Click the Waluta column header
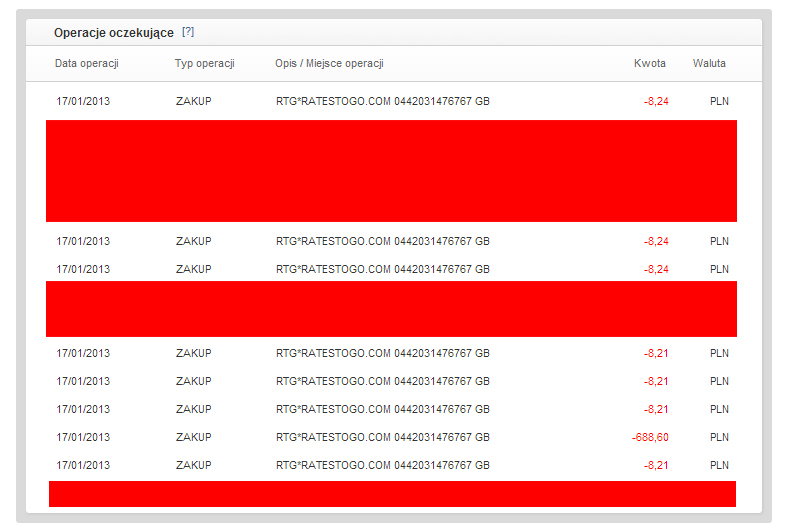786x532 pixels. point(709,64)
